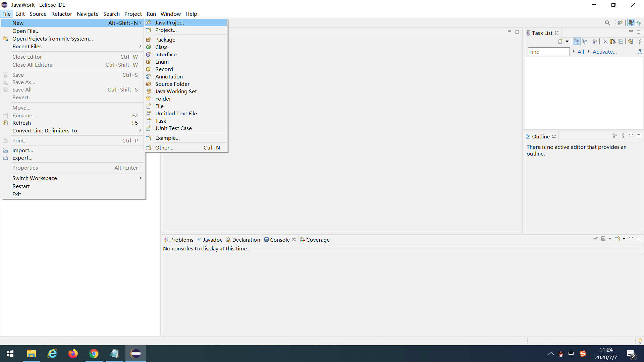Open the New Task dropdown arrow

pyautogui.click(x=567, y=41)
